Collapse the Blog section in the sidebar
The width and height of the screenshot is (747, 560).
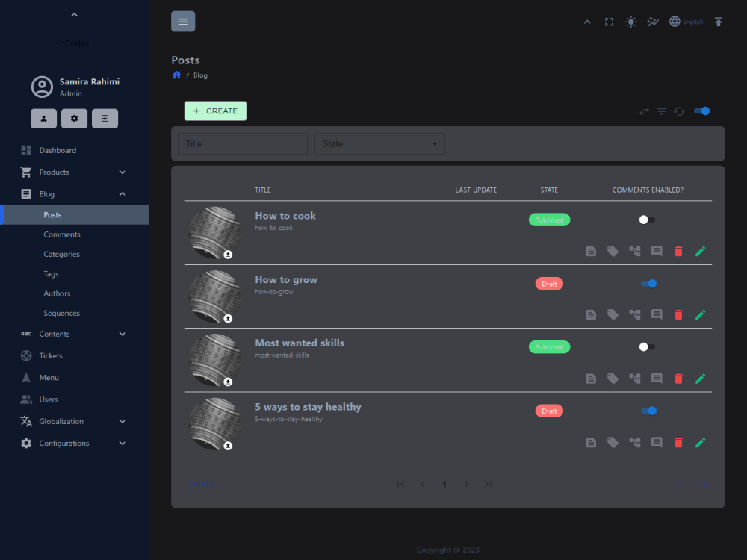pos(74,193)
